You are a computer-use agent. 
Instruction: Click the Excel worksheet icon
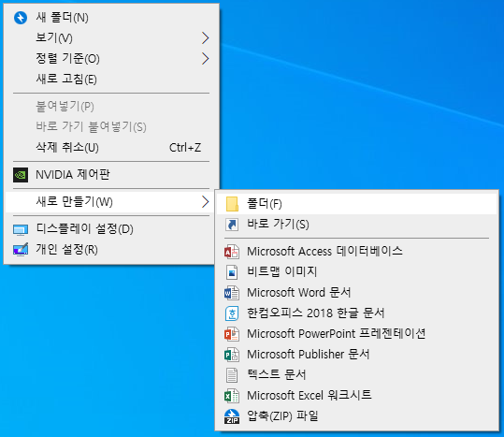click(x=232, y=396)
